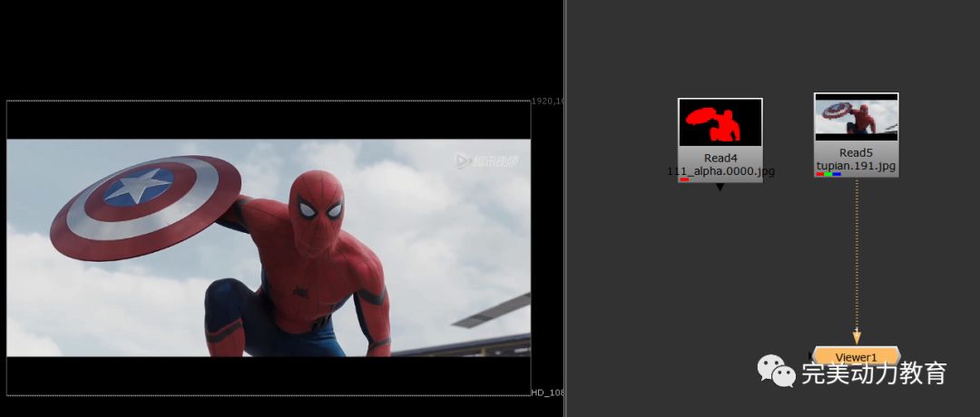Click the tupian.191.jpg file name
Image resolution: width=980 pixels, height=417 pixels.
[857, 165]
